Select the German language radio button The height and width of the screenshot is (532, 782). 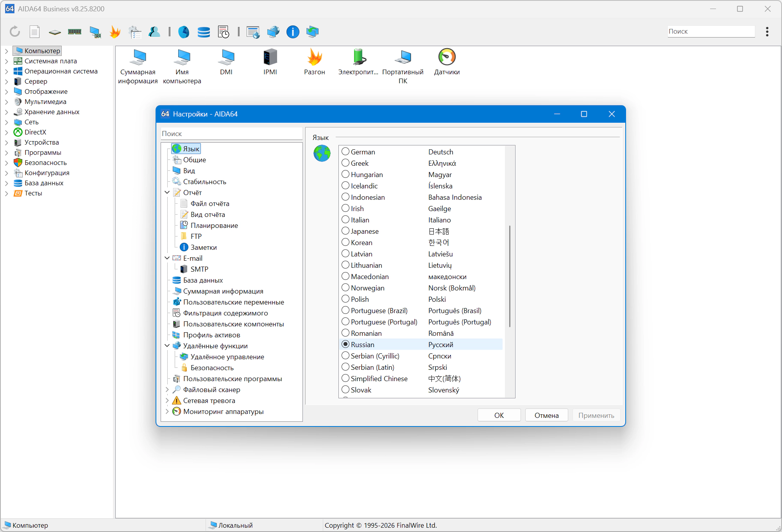(x=345, y=152)
